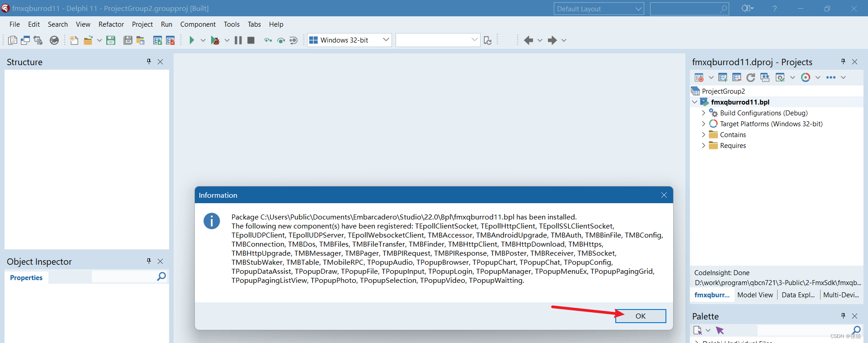The height and width of the screenshot is (343, 868).
Task: Click the three-dots icon in Projects panel
Action: (x=830, y=77)
